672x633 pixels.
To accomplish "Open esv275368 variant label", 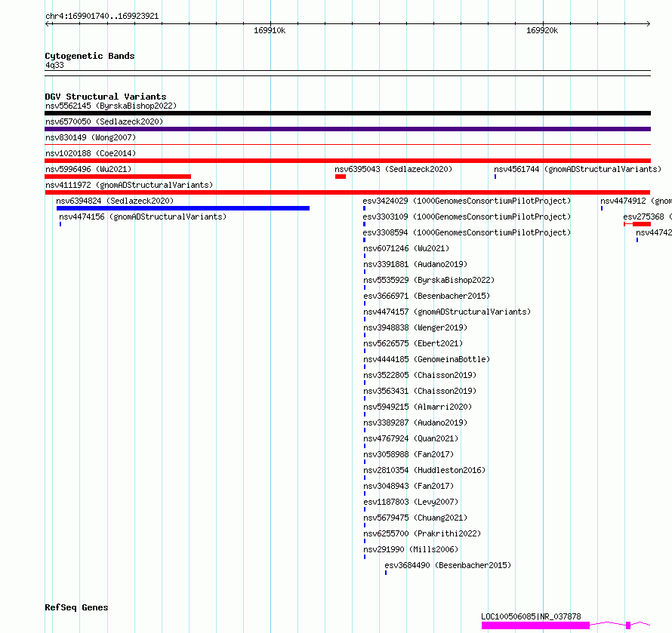I will [x=648, y=217].
